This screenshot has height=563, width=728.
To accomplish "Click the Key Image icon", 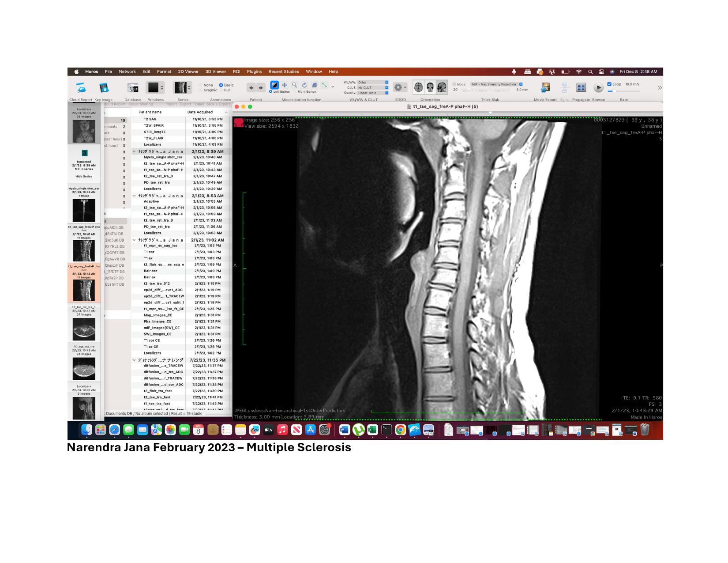I will [104, 88].
